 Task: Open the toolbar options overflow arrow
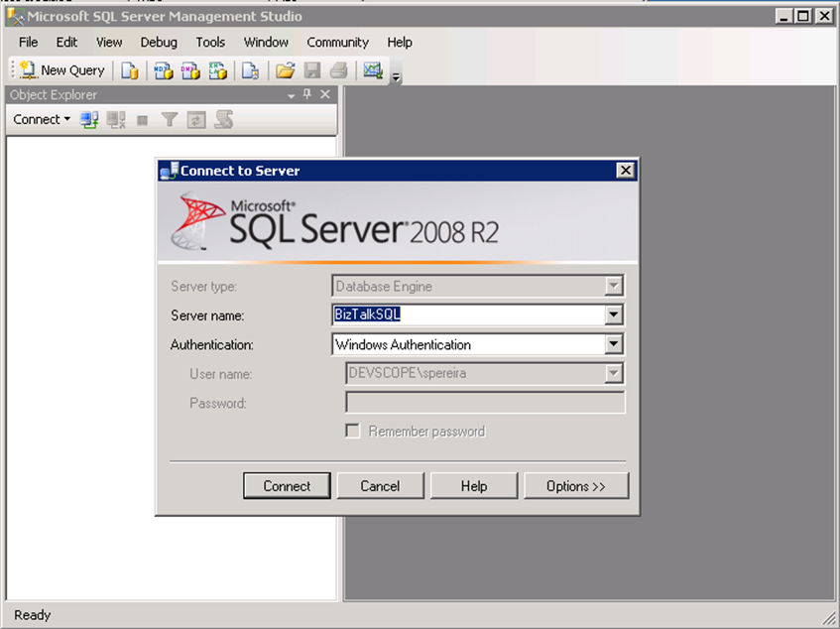tap(396, 77)
